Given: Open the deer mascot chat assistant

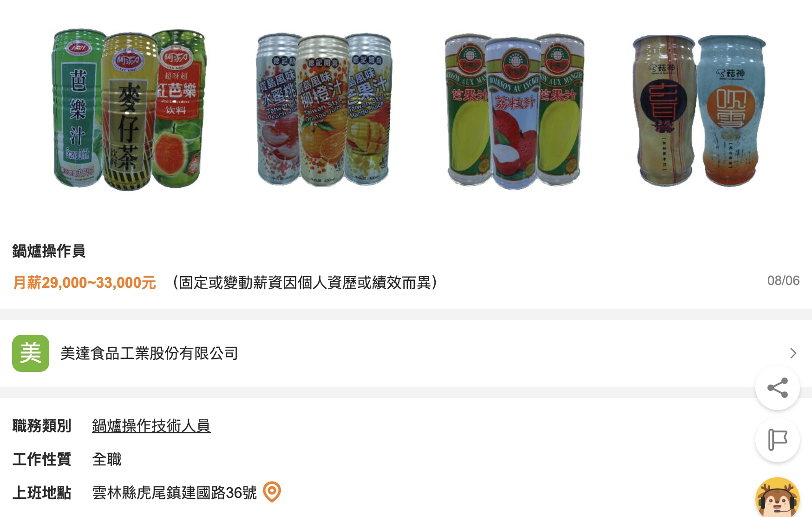Looking at the screenshot, I should tap(777, 497).
